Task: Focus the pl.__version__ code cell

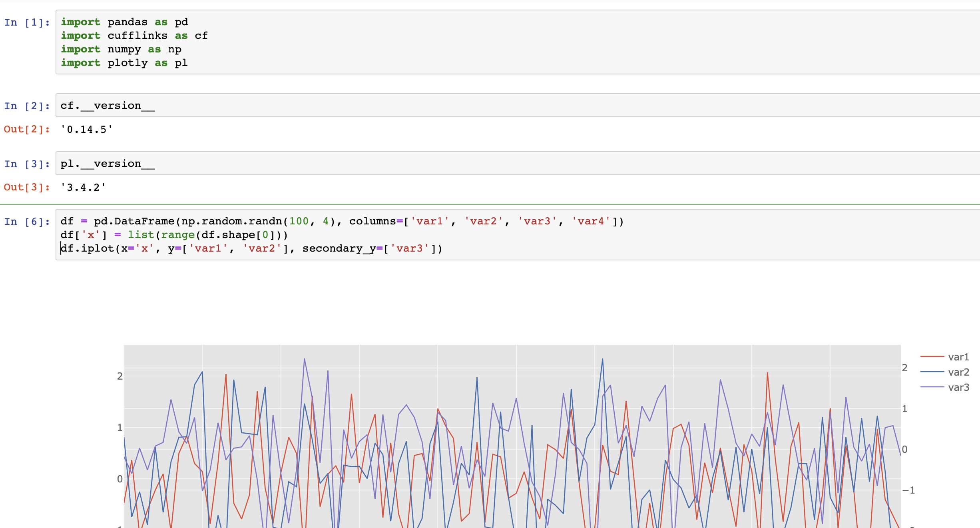Action: click(518, 164)
